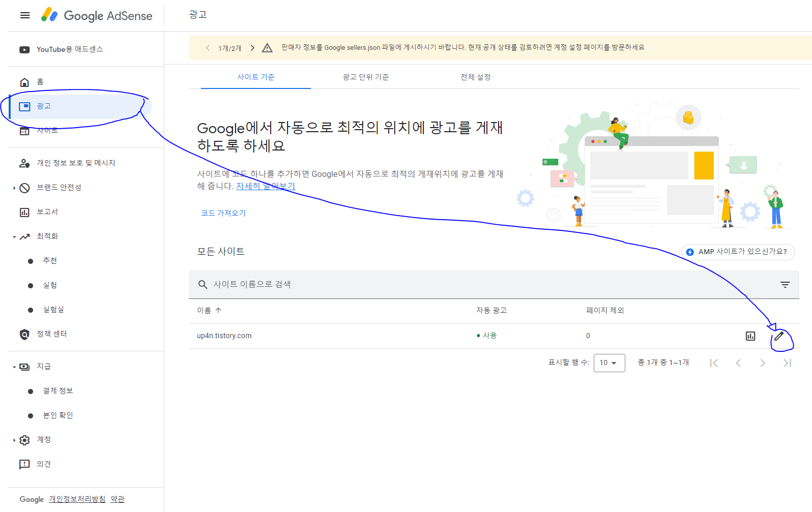
Task: Open 정책 센터
Action: [51, 334]
